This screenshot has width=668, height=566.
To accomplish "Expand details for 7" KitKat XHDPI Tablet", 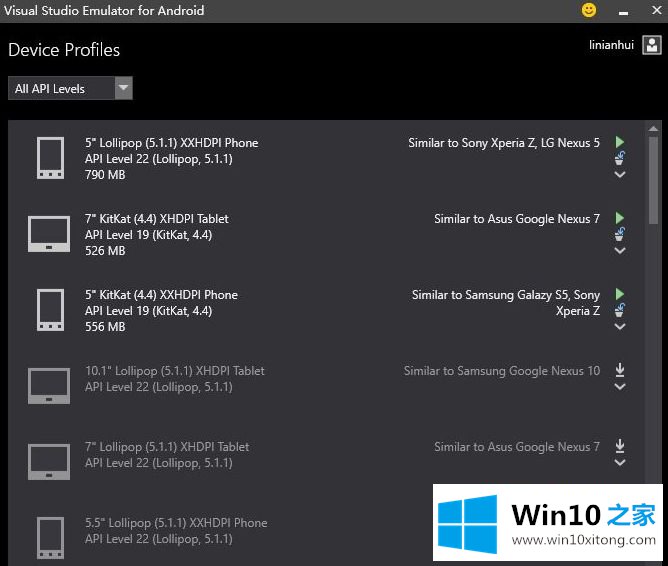I will 620,250.
